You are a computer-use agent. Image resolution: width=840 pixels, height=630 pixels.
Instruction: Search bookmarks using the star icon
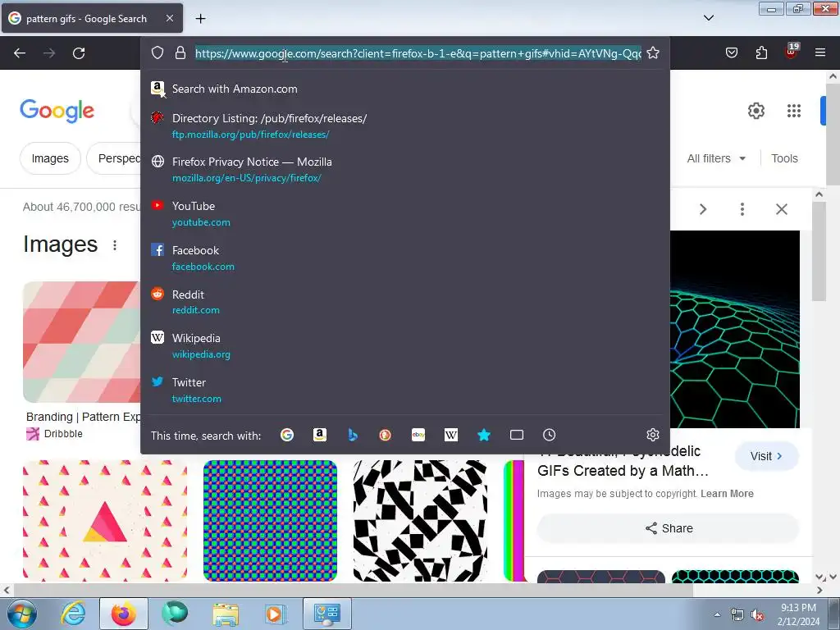tap(484, 435)
